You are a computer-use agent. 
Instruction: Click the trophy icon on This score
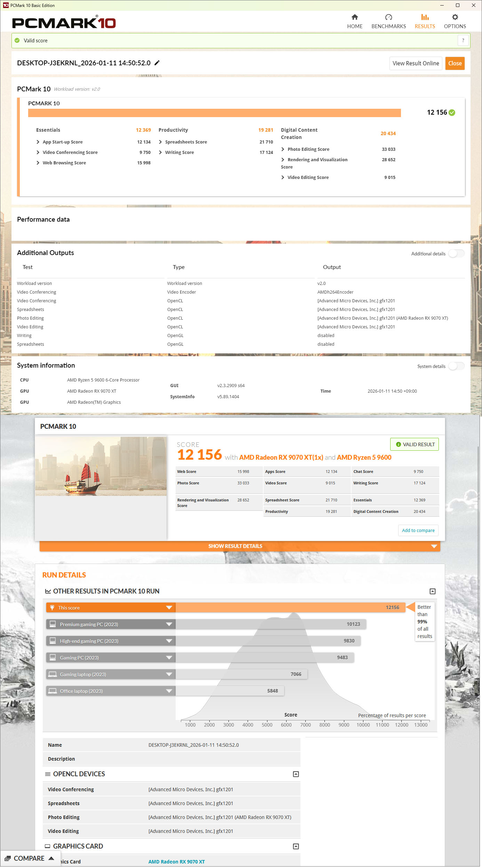(52, 608)
